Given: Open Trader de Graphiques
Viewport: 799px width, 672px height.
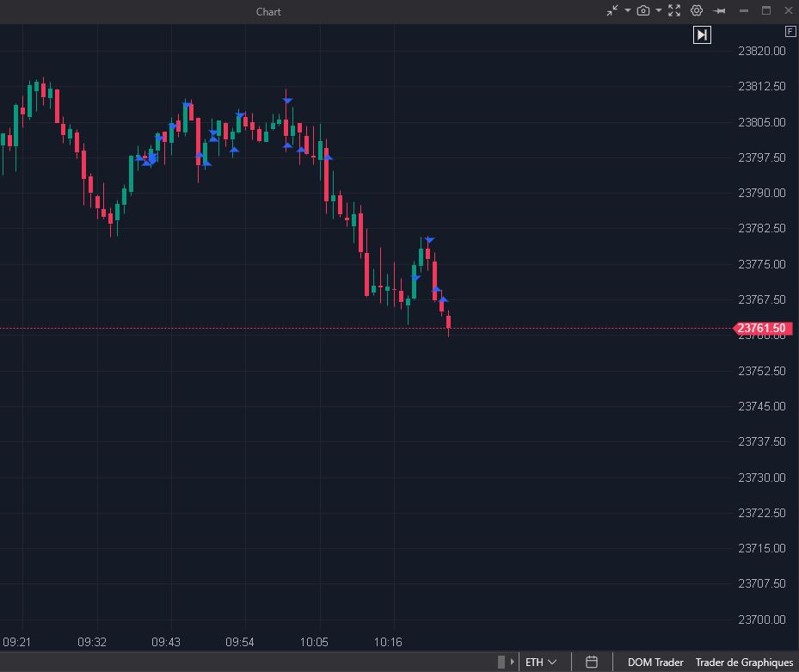Looking at the screenshot, I should (744, 662).
